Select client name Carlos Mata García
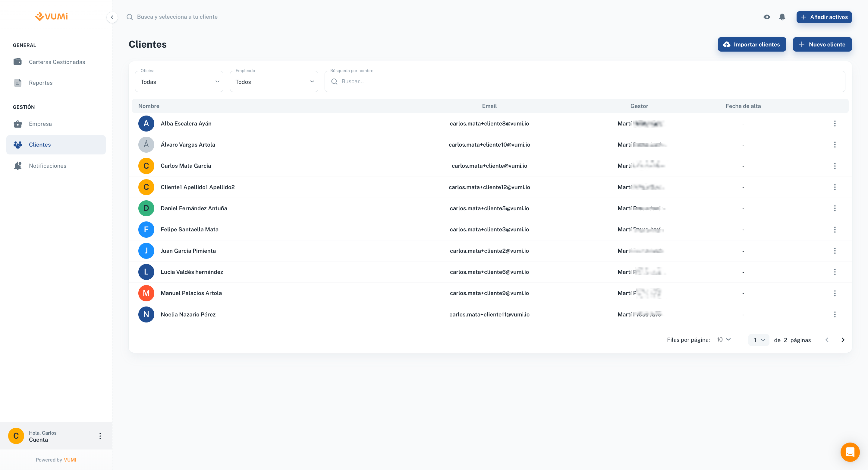868x470 pixels. tap(186, 166)
